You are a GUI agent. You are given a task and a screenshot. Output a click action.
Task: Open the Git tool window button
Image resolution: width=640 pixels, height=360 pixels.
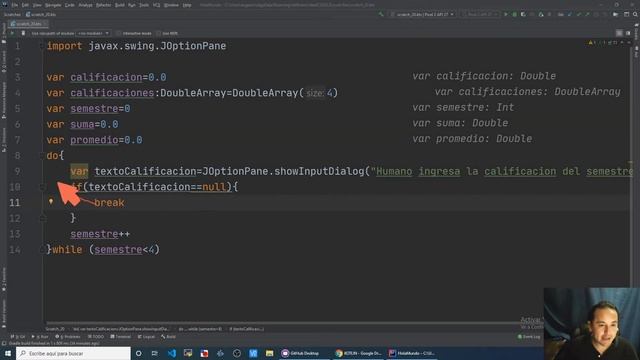pyautogui.click(x=18, y=337)
